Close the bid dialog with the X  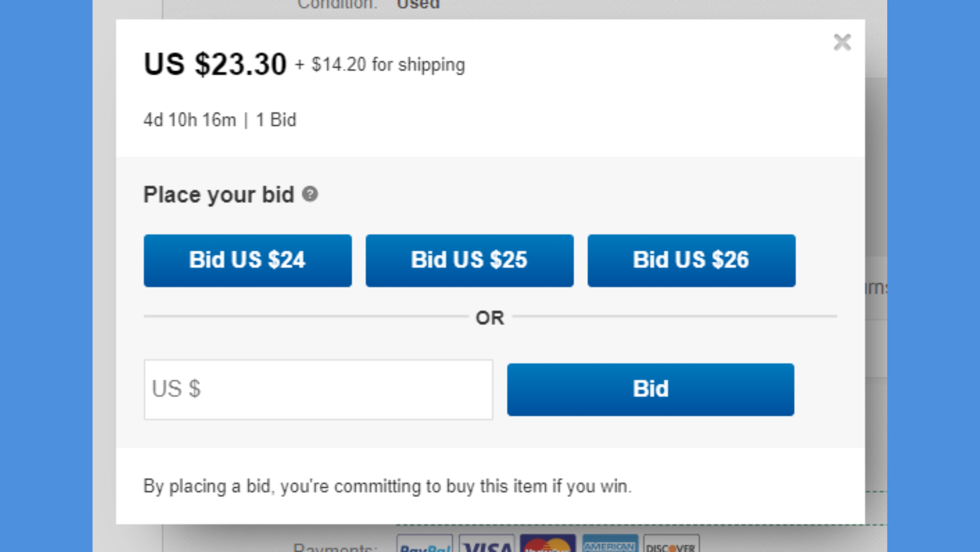(x=842, y=42)
